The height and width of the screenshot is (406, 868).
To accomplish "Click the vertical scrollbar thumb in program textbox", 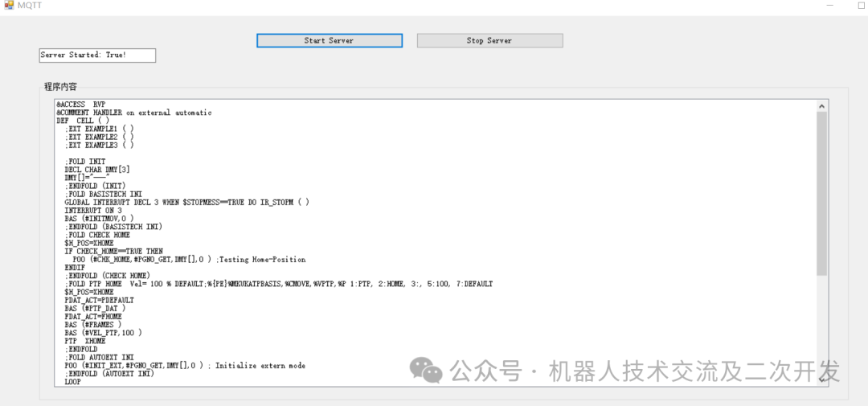I will (x=821, y=193).
